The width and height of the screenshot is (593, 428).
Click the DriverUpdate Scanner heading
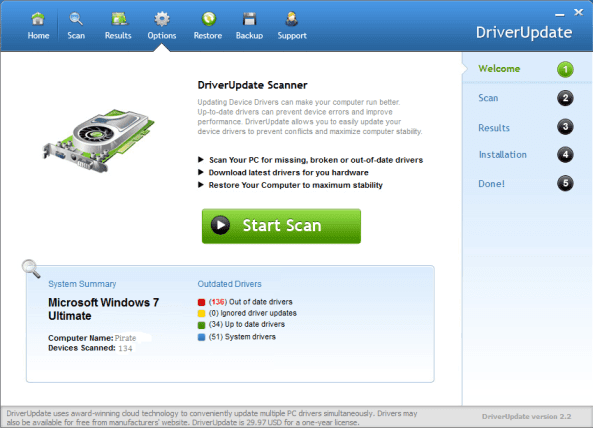pos(252,85)
